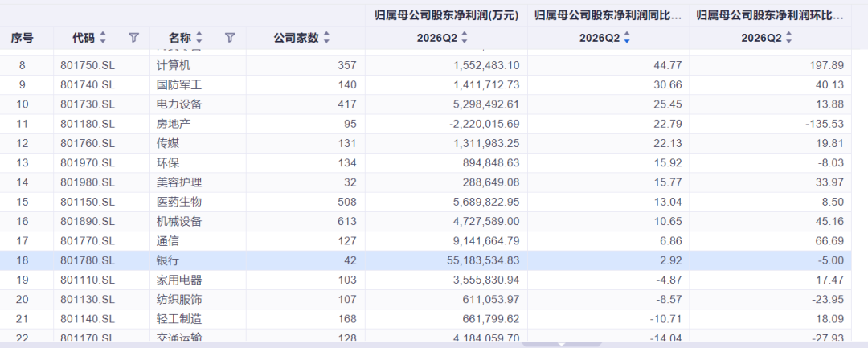The height and width of the screenshot is (348, 868).
Task: Sort net profit 2026Q2 column
Action: coord(465,38)
